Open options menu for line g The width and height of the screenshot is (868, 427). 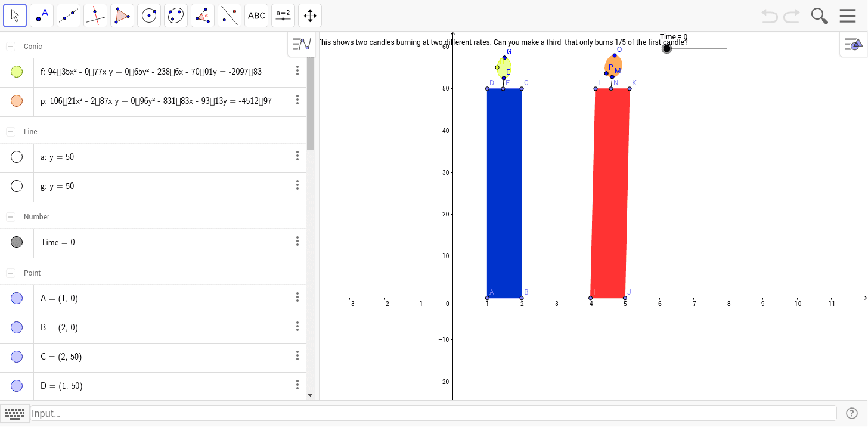[297, 185]
